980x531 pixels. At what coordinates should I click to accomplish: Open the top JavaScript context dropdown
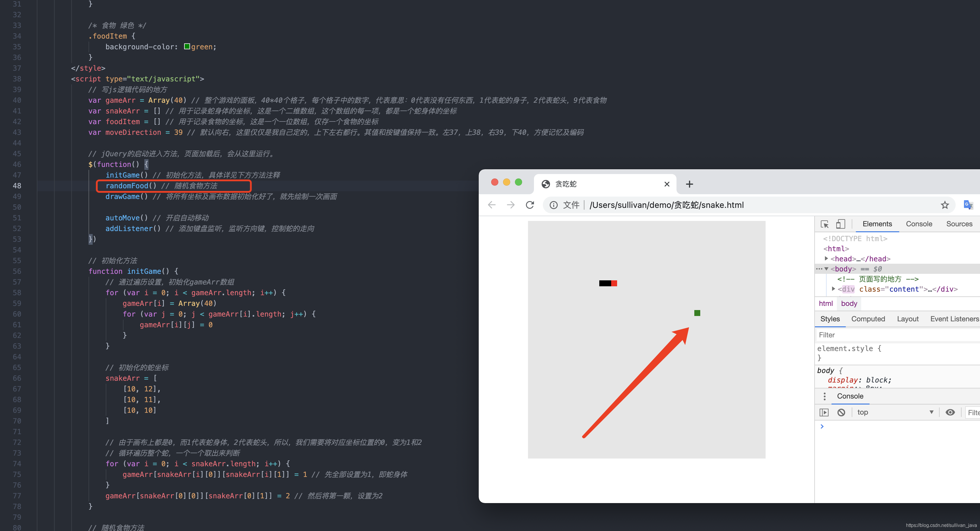click(x=894, y=412)
